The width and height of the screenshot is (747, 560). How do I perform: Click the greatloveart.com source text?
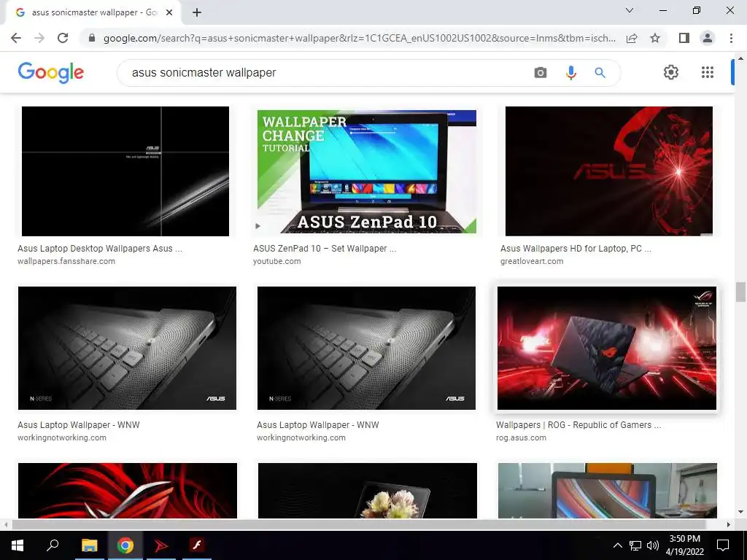point(532,262)
